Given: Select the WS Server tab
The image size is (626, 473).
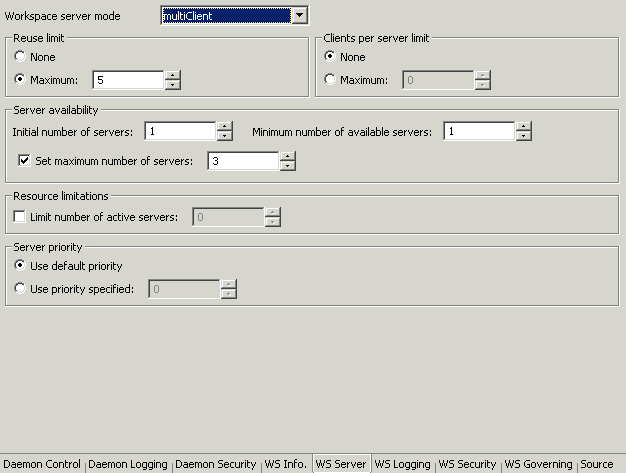Looking at the screenshot, I should click(341, 464).
